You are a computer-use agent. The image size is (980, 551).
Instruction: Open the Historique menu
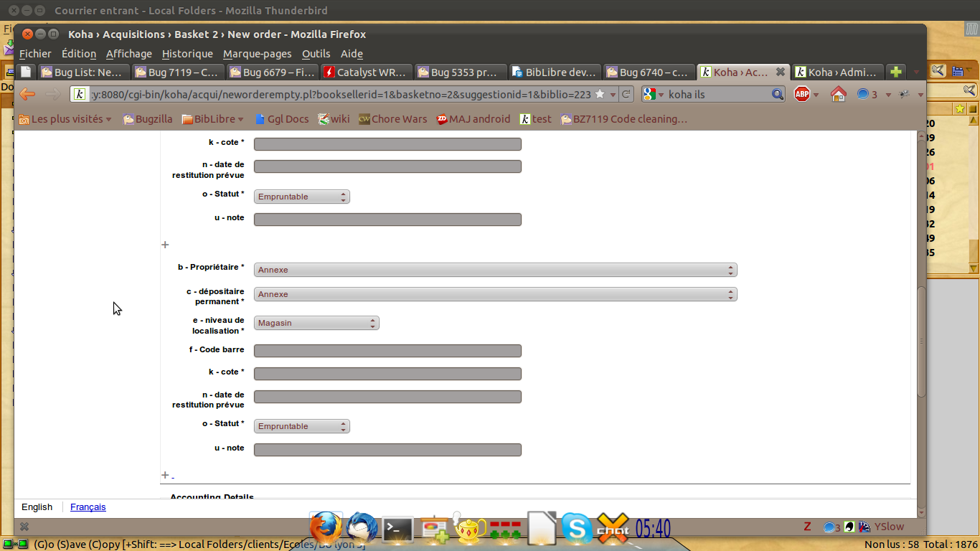[x=187, y=54]
